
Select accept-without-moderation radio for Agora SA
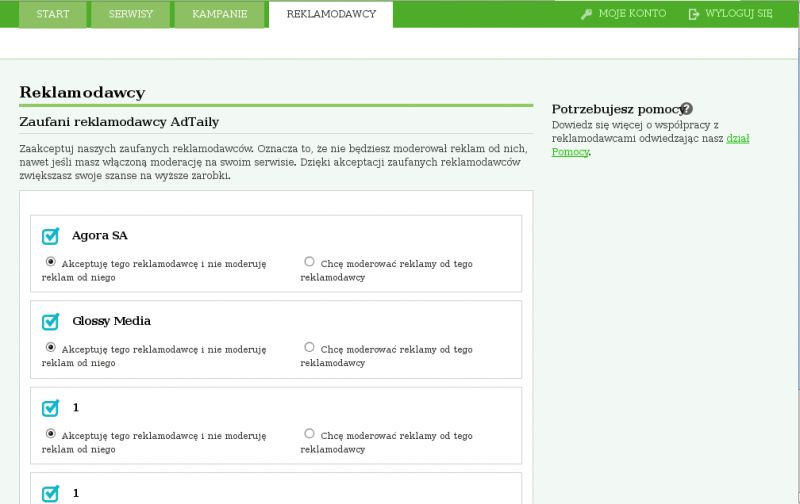pyautogui.click(x=51, y=262)
